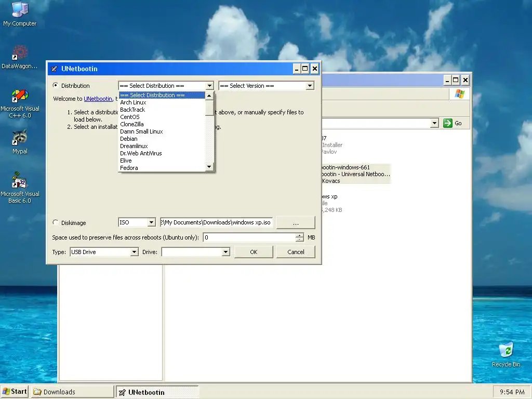Viewport: 532px width, 399px height.
Task: Choose CentOS from the distribution list
Action: point(162,117)
